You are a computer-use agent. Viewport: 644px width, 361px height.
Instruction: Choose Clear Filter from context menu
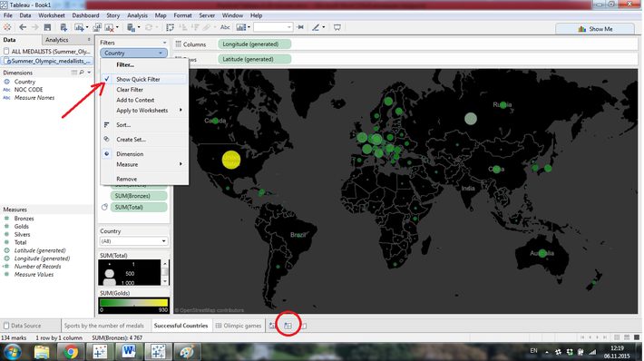[x=130, y=90]
